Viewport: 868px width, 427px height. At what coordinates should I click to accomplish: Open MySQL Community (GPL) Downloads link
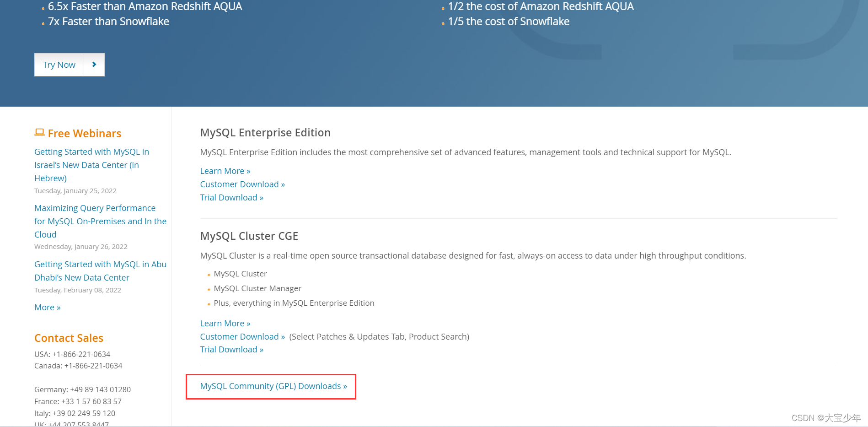pos(273,386)
